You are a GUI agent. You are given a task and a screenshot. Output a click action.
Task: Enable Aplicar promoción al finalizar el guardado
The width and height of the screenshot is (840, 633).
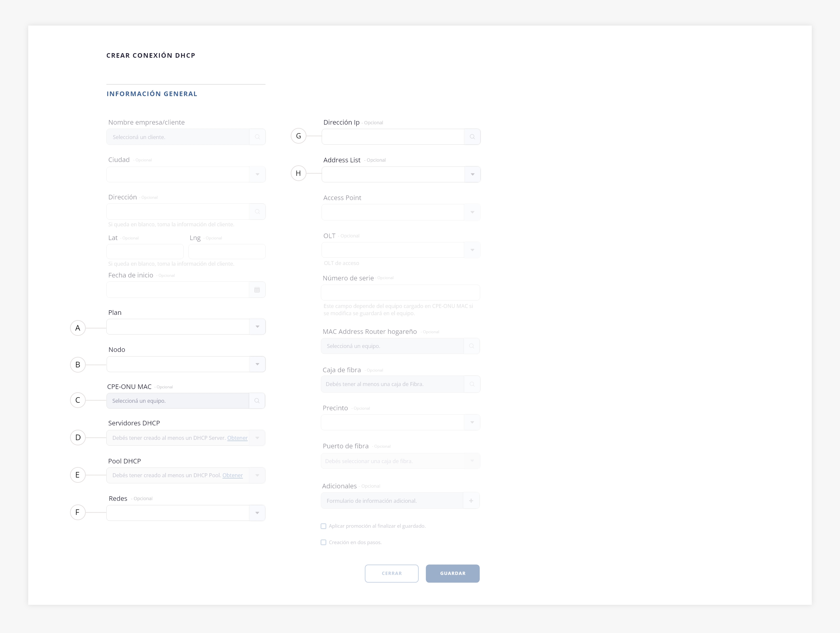click(x=324, y=526)
